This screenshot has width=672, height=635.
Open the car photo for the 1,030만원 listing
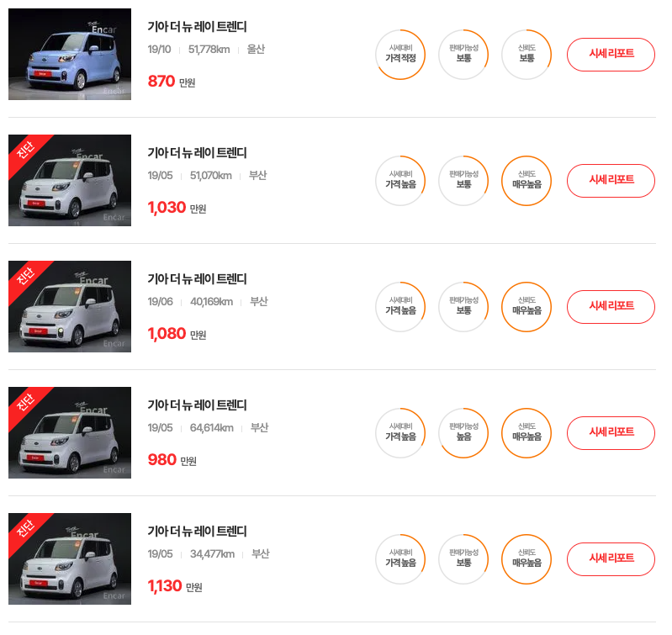pos(70,180)
